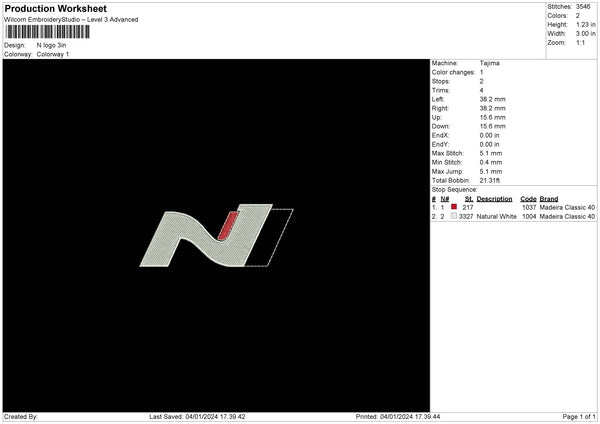Click the barcode under the worksheet title
Viewport: 600px width, 424px height.
point(47,32)
